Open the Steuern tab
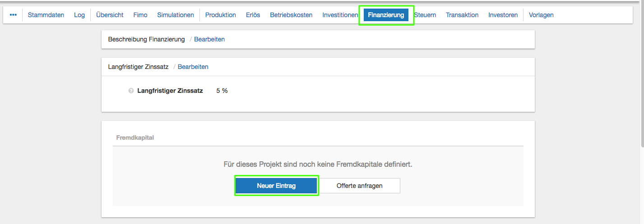 [x=425, y=15]
